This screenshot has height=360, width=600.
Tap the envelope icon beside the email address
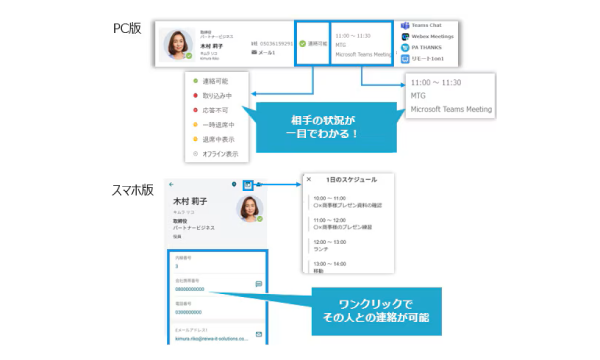click(259, 334)
